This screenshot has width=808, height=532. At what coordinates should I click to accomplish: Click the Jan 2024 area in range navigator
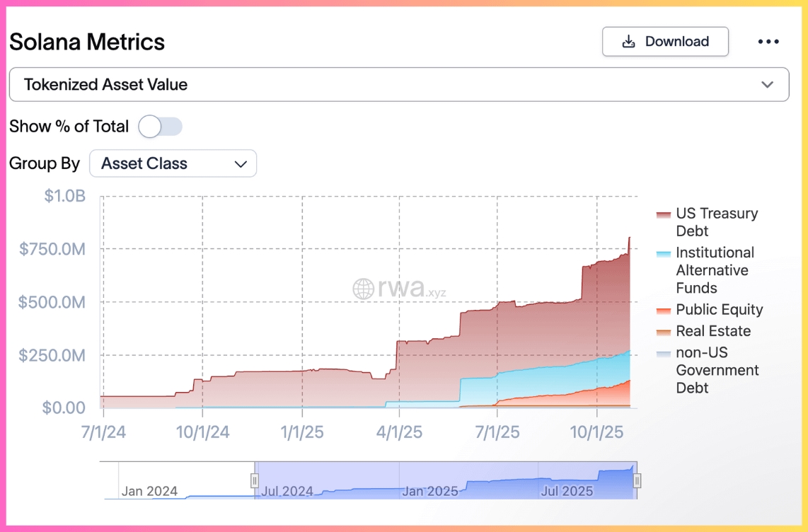[x=149, y=490]
